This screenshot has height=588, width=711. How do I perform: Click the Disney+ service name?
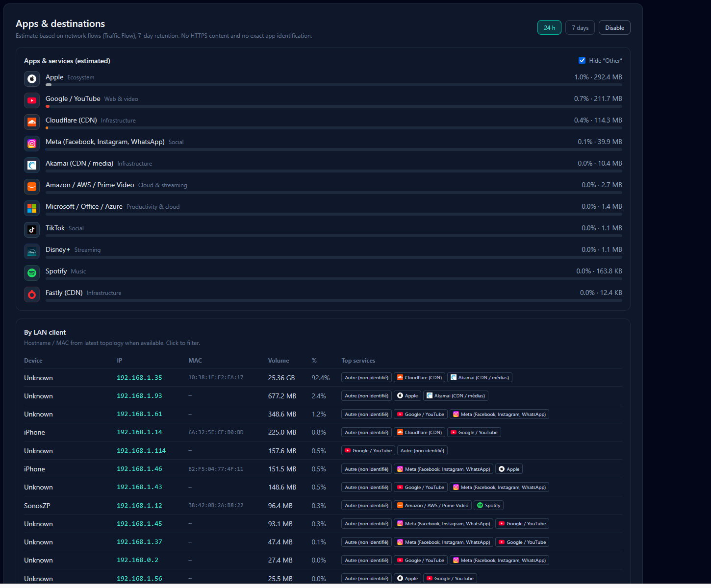pos(58,249)
